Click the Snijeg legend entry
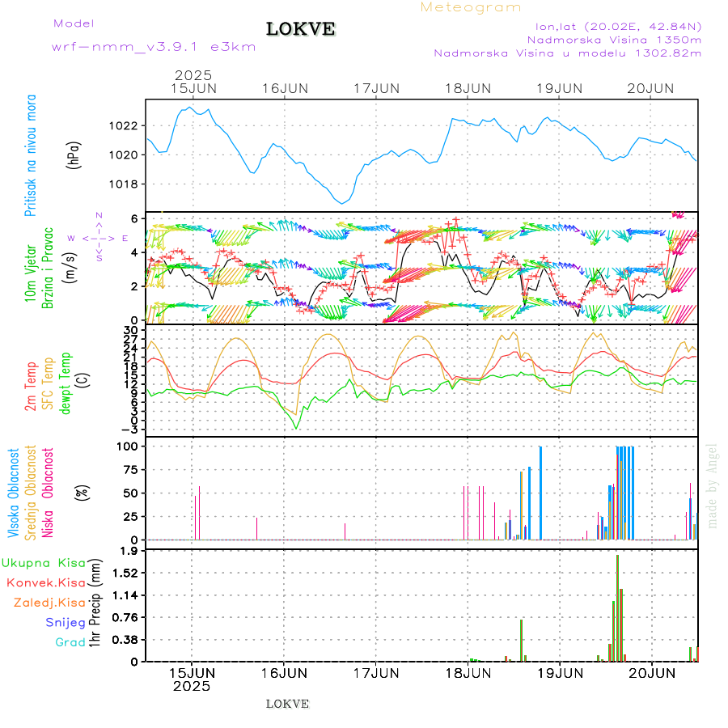 tap(65, 622)
